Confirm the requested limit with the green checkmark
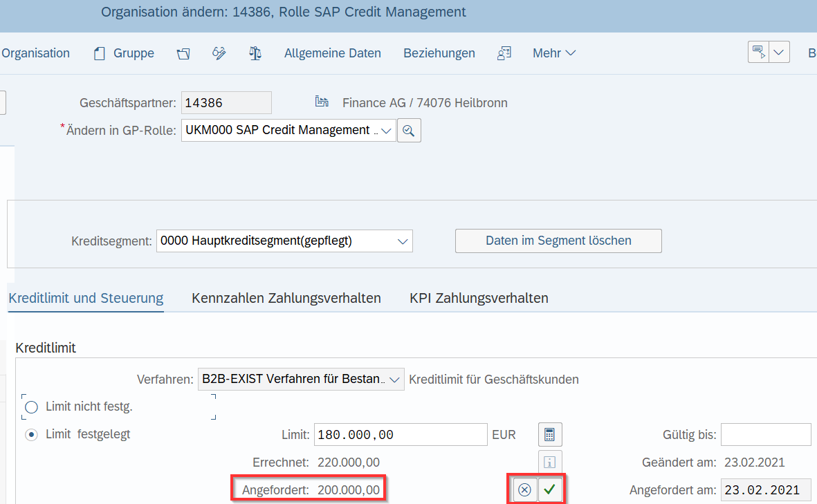This screenshot has height=504, width=817. 549,489
